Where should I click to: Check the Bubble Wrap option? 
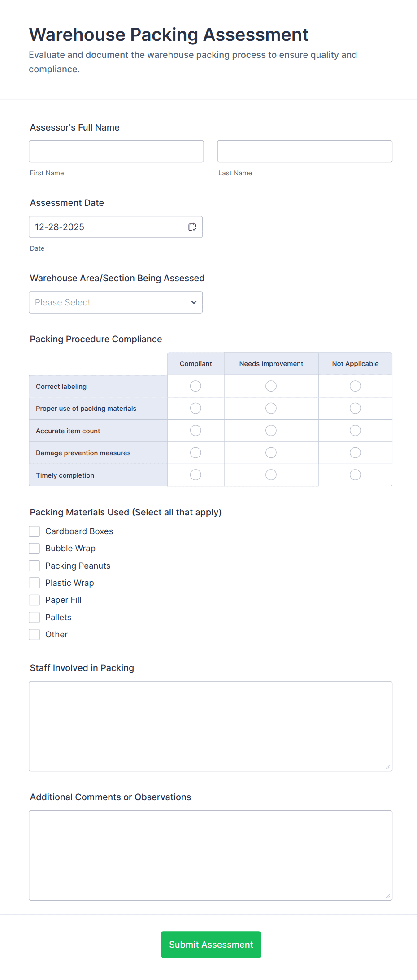pyautogui.click(x=34, y=548)
